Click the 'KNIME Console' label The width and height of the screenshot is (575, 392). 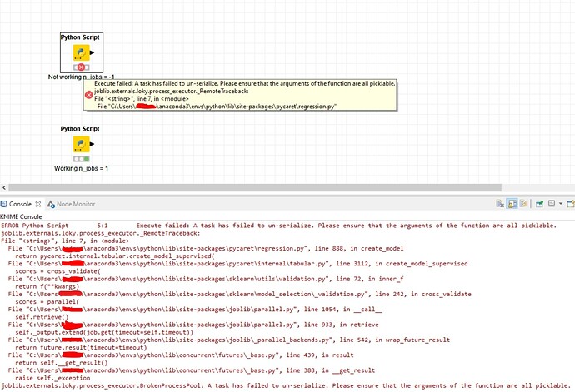(x=21, y=216)
